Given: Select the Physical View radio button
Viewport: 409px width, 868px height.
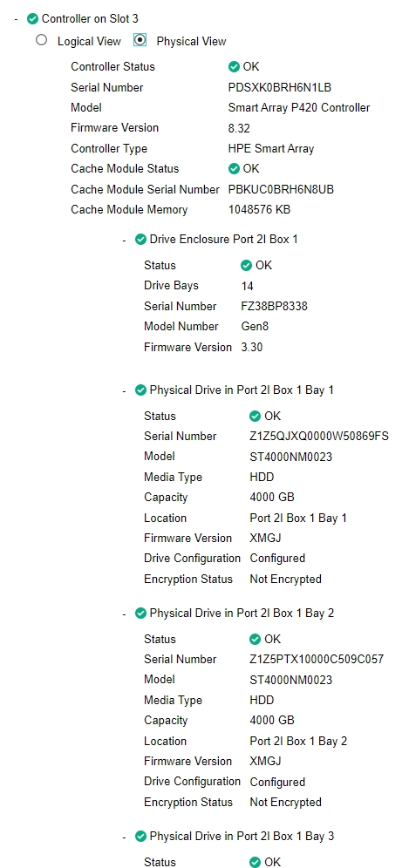Looking at the screenshot, I should coord(140,40).
